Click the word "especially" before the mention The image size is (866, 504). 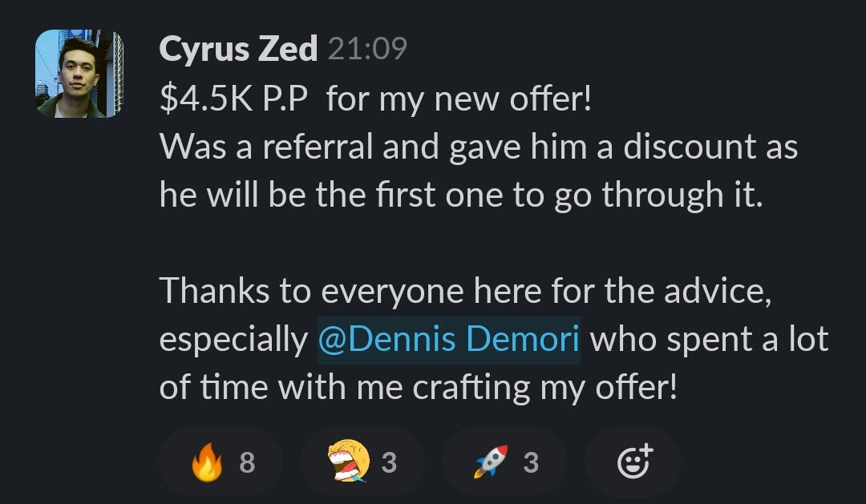[x=233, y=341]
